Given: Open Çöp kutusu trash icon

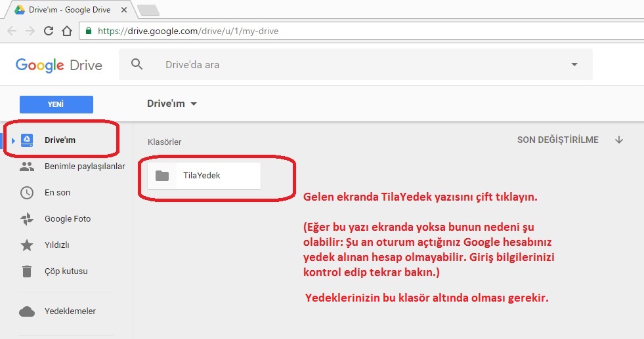Looking at the screenshot, I should click(27, 271).
